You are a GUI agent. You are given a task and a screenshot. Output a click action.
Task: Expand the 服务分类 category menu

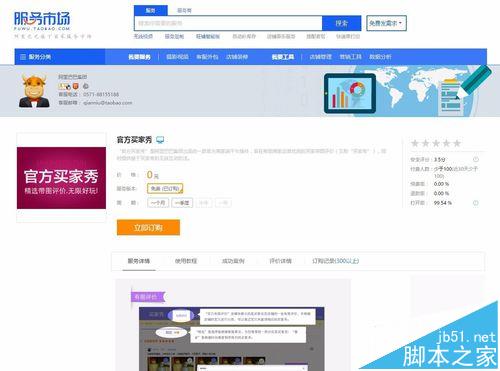(x=60, y=57)
